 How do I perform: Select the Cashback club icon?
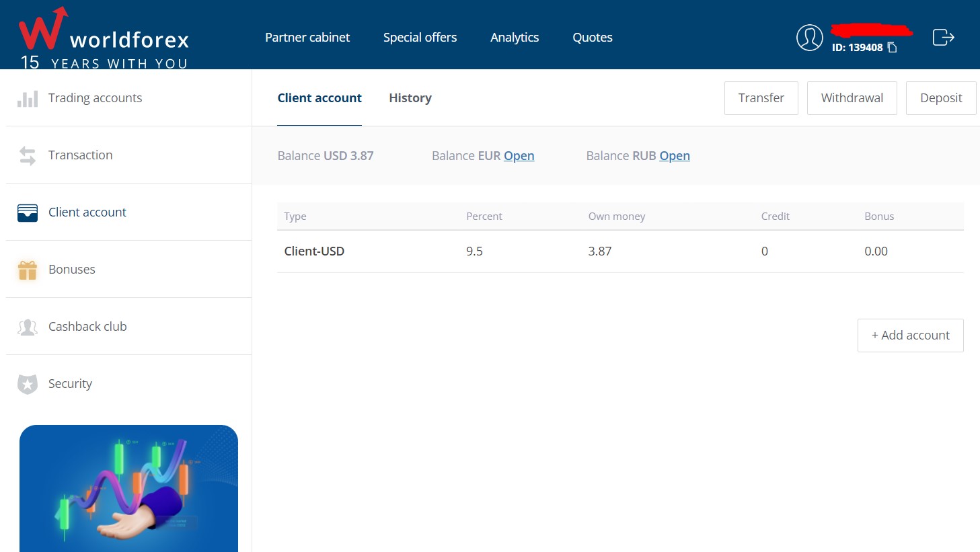[x=27, y=326]
